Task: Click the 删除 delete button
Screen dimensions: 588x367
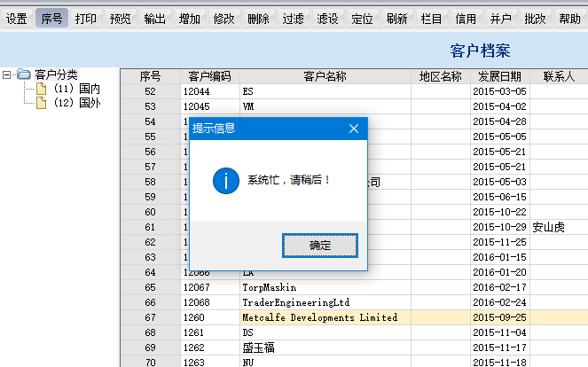Action: click(258, 18)
